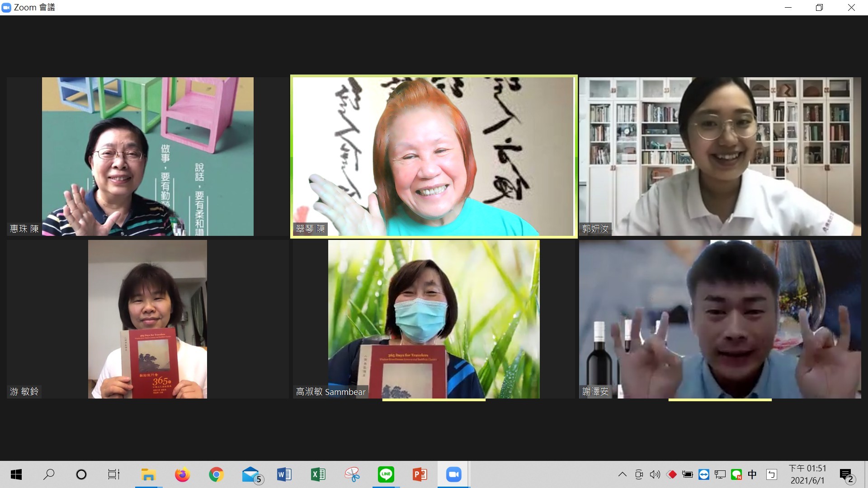Open Excel from the taskbar
Image resolution: width=868 pixels, height=488 pixels.
318,474
